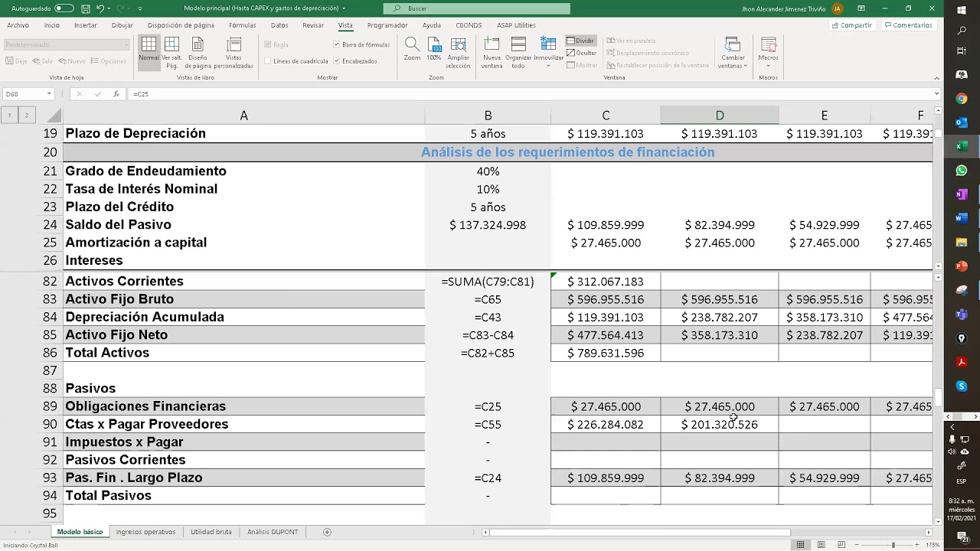Viewport: 980px width, 551px height.
Task: Open the Comentarios pane
Action: [908, 25]
